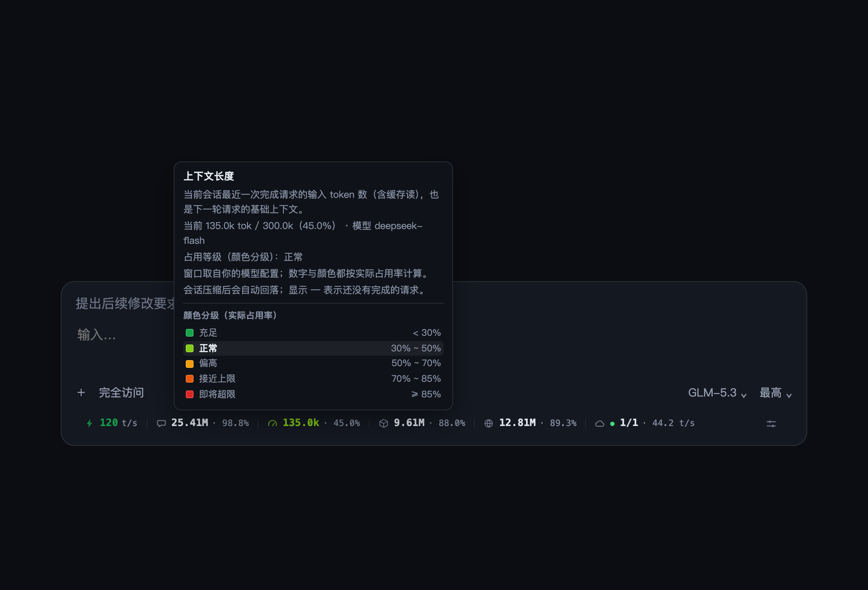
Task: Click the 89.3% status value
Action: click(x=563, y=423)
